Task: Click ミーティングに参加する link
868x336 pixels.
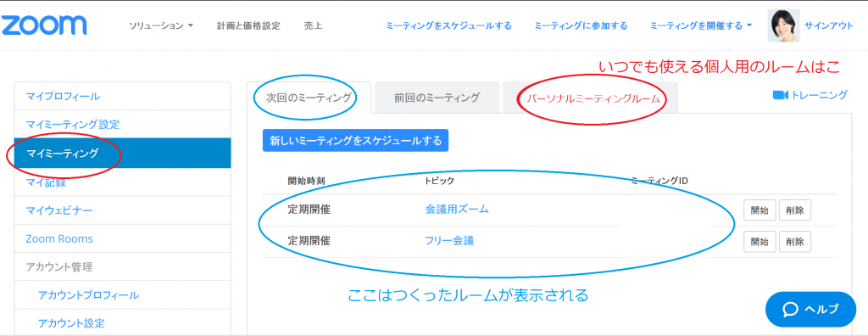Action: click(x=581, y=25)
